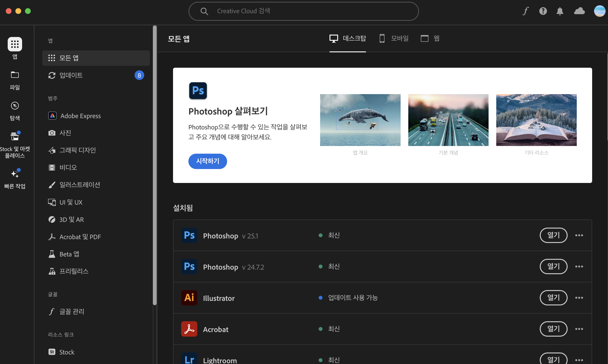Click the Illustrator app icon

pos(189,297)
